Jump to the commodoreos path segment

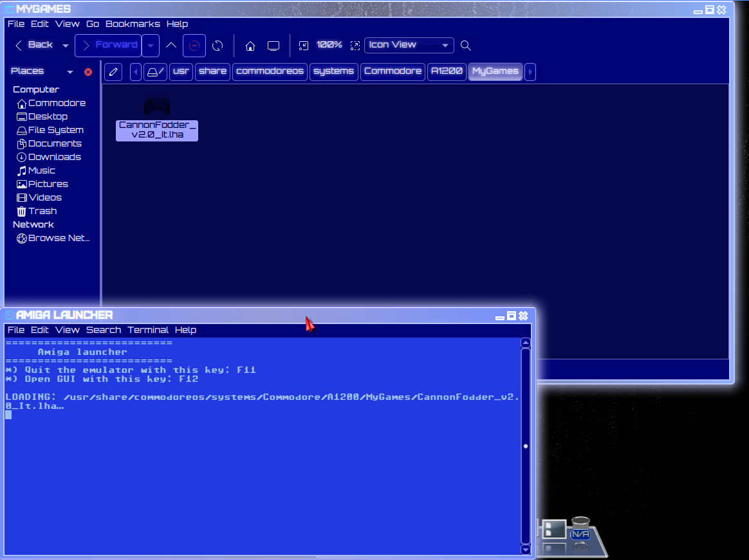click(x=270, y=72)
